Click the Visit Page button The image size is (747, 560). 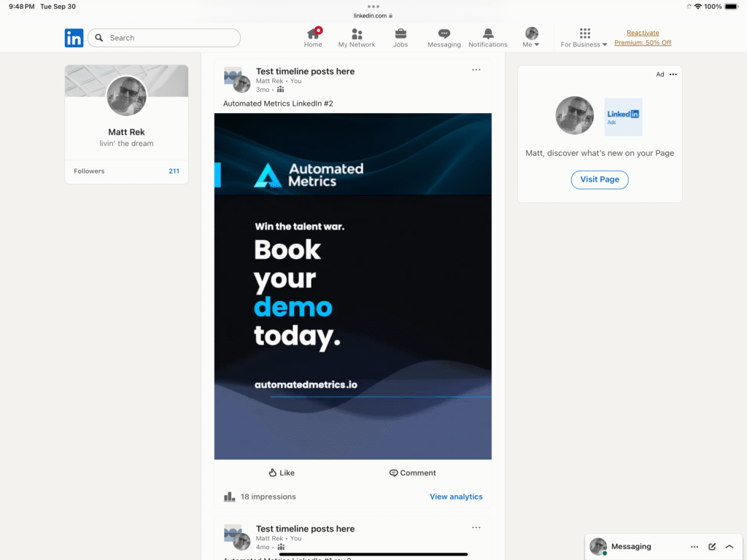click(600, 179)
